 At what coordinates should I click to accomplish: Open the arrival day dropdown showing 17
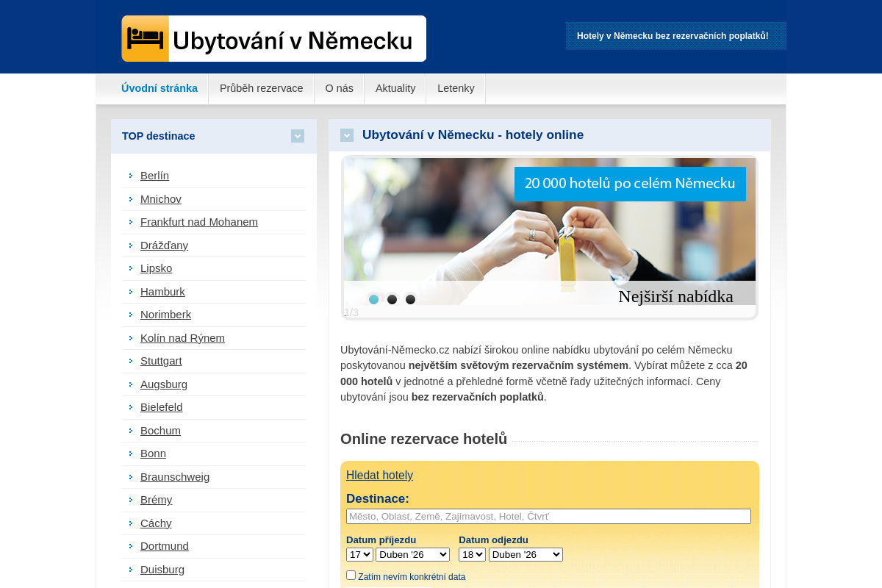(x=359, y=554)
